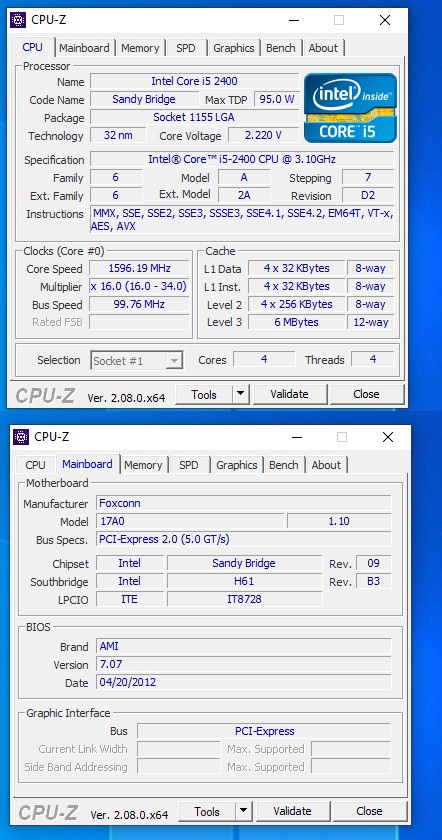The width and height of the screenshot is (442, 840).
Task: Click the Graphic Interface Bus value PCI-Express
Action: pos(264,731)
